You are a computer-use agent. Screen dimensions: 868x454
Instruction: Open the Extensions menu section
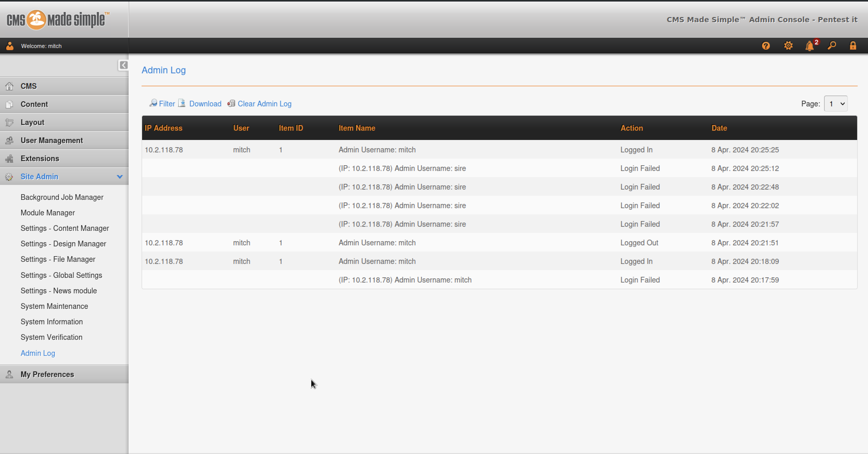coord(64,159)
